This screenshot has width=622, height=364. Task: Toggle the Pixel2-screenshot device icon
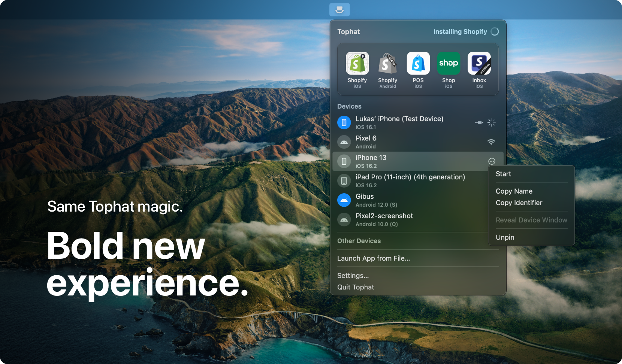coord(344,220)
